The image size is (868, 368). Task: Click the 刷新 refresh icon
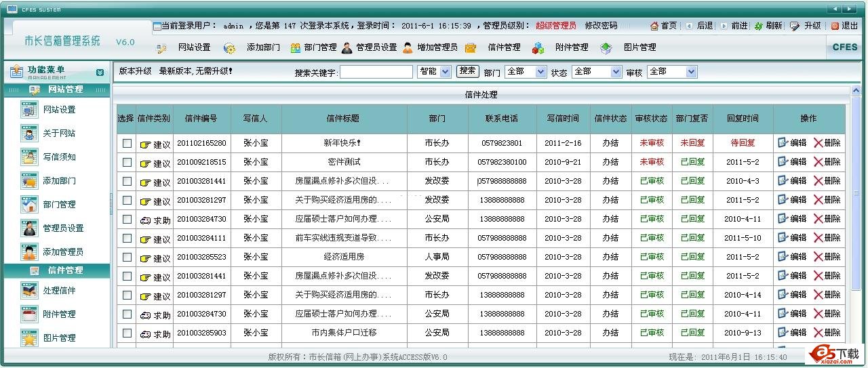pyautogui.click(x=758, y=26)
